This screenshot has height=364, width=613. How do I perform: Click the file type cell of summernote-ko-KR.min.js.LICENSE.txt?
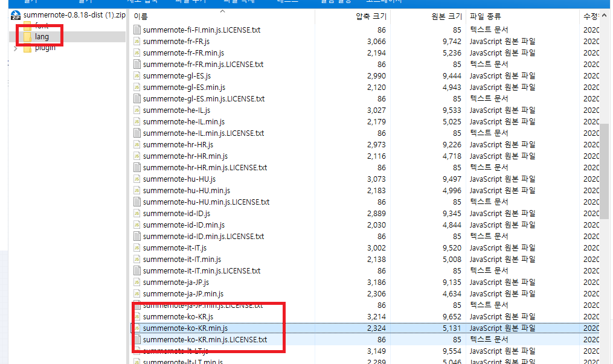pos(489,339)
